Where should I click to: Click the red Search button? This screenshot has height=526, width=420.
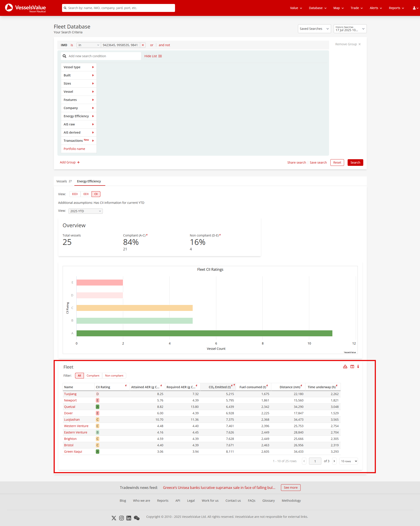pos(355,163)
